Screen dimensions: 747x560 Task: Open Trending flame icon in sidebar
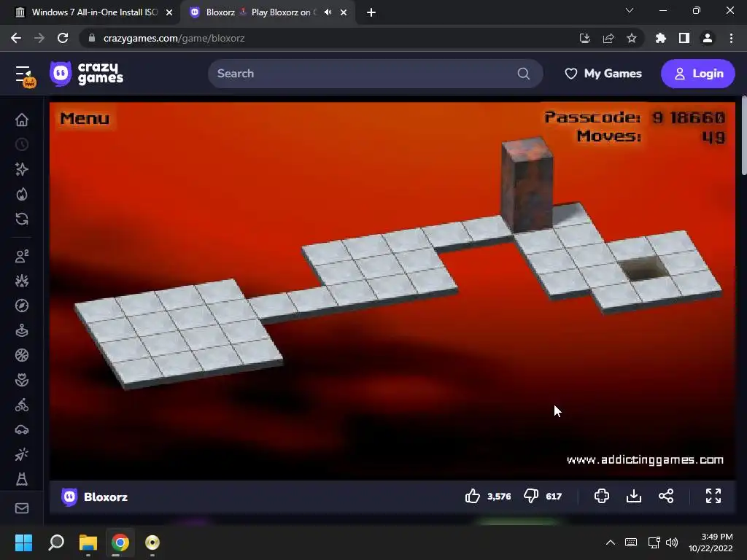click(x=22, y=194)
